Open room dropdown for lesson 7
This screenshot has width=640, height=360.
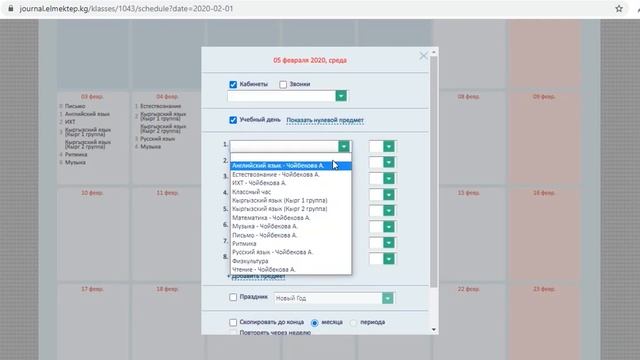389,243
